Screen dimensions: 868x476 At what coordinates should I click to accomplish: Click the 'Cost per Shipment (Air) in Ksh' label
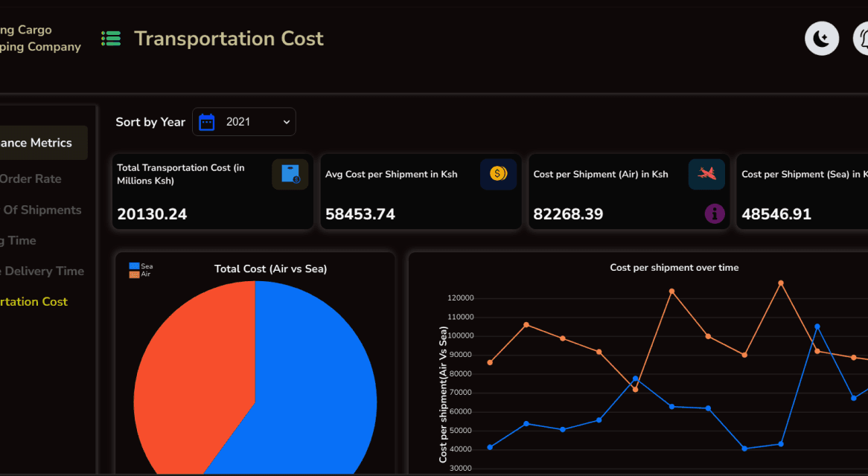tap(601, 174)
